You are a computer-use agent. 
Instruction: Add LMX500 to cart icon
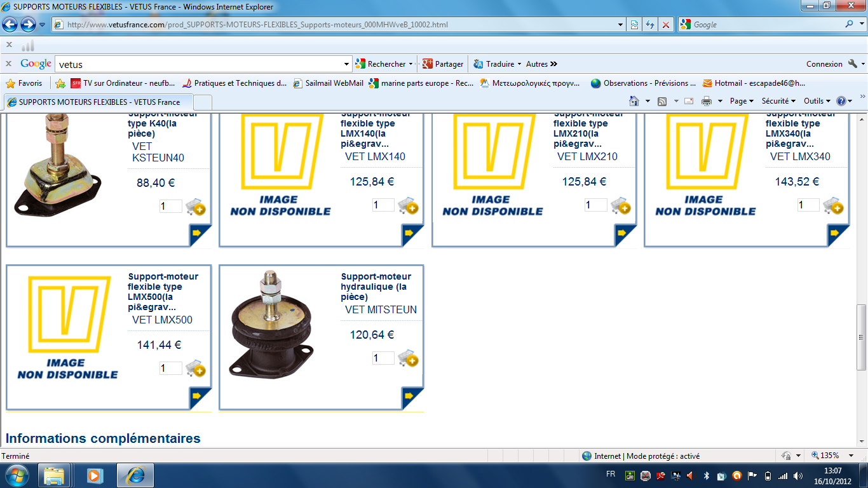pos(196,369)
